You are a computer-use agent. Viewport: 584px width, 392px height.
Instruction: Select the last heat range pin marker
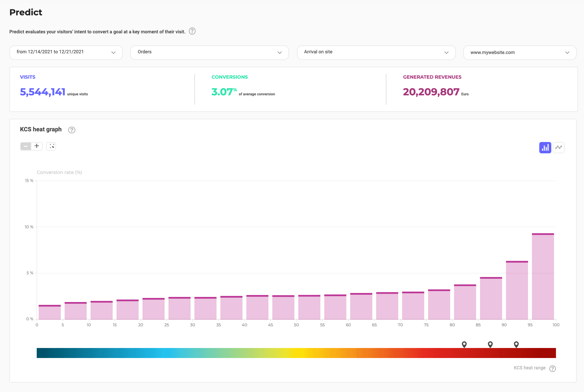516,344
